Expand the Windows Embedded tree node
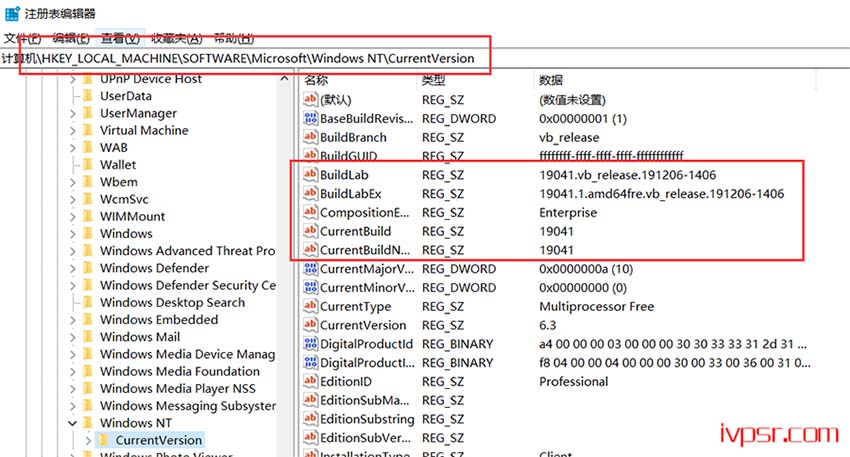 [x=72, y=320]
